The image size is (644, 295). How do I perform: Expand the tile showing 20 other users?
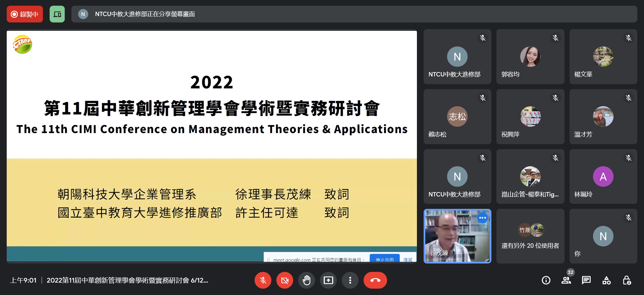point(530,236)
